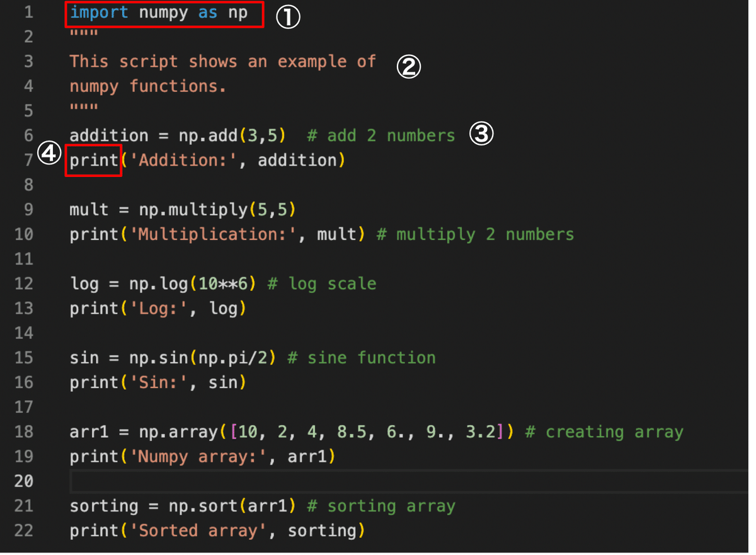This screenshot has height=555, width=756.
Task: Click the comment '# sine function'
Action: (362, 358)
